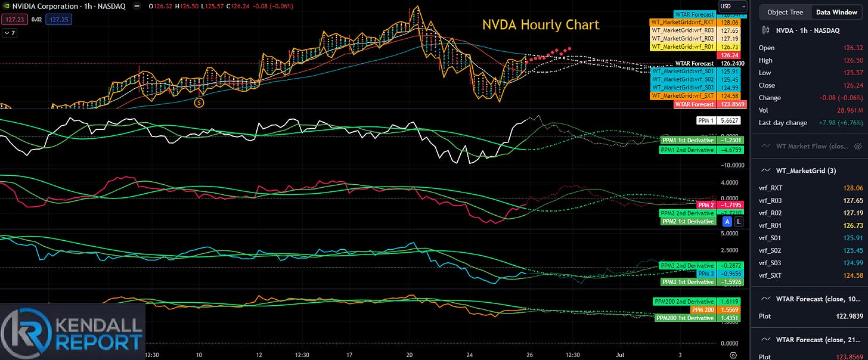The width and height of the screenshot is (868, 360).
Task: Expand the collapsed indicator legend showing 7
Action: [x=10, y=33]
